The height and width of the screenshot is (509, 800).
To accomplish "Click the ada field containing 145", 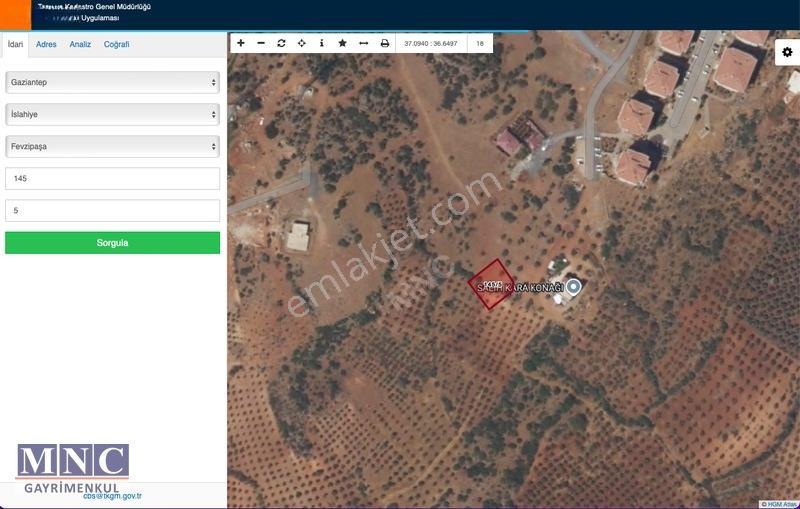I will click(112, 179).
